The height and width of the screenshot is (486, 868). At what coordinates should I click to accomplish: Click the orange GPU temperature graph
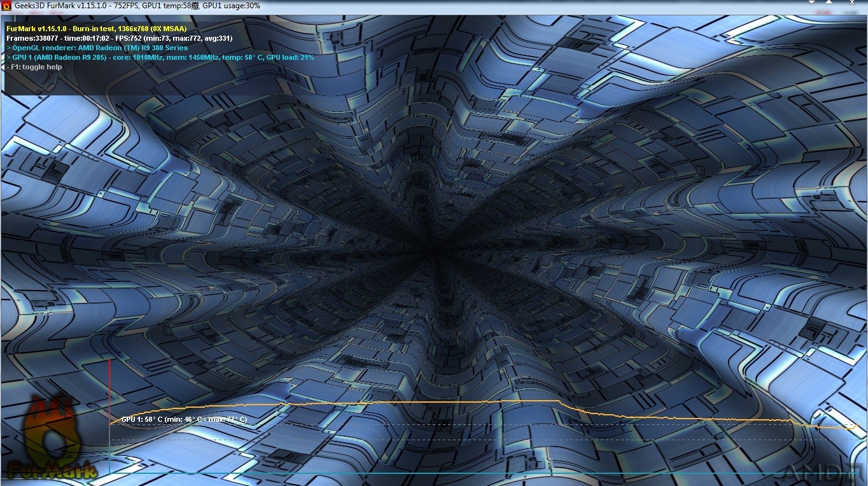coord(484,413)
